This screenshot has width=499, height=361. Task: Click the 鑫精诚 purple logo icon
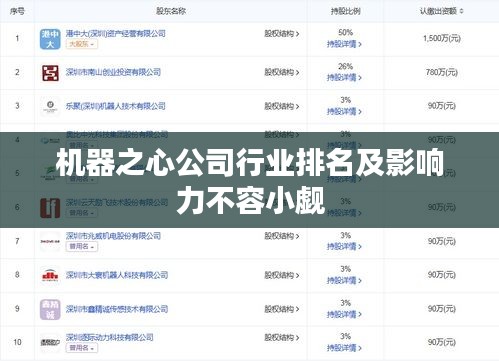point(50,309)
